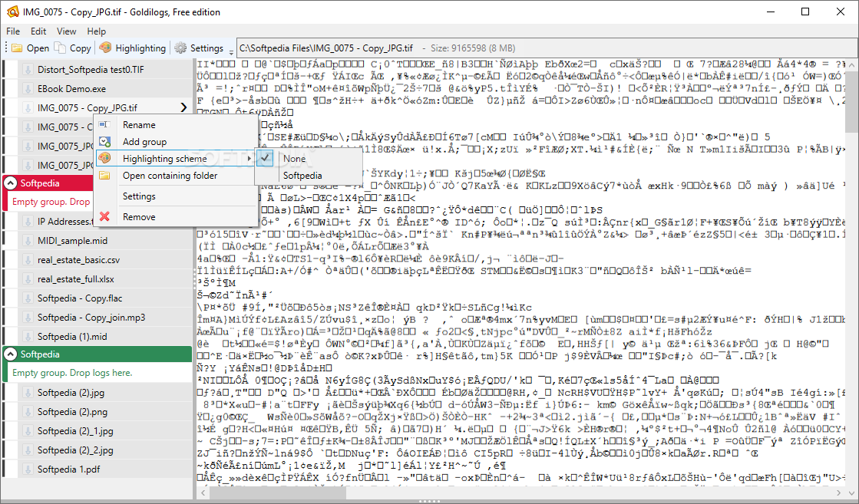Click the download icon beside Softpedia (1).mid
The height and width of the screenshot is (504, 859).
28,337
